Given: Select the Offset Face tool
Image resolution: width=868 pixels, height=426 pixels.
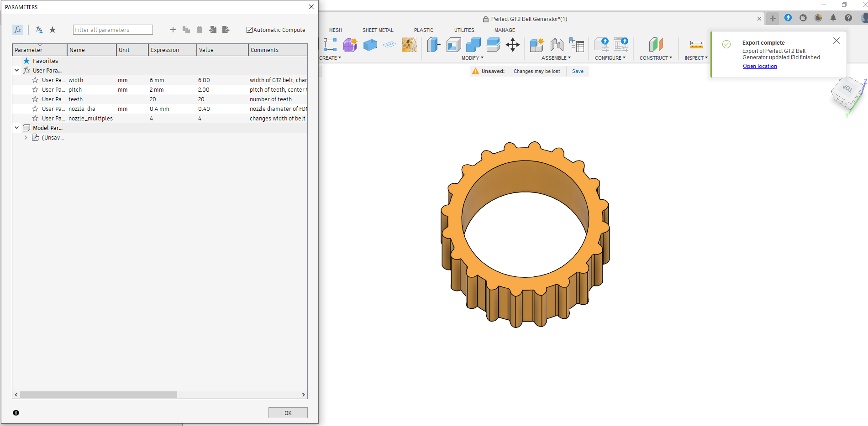Looking at the screenshot, I should (493, 45).
